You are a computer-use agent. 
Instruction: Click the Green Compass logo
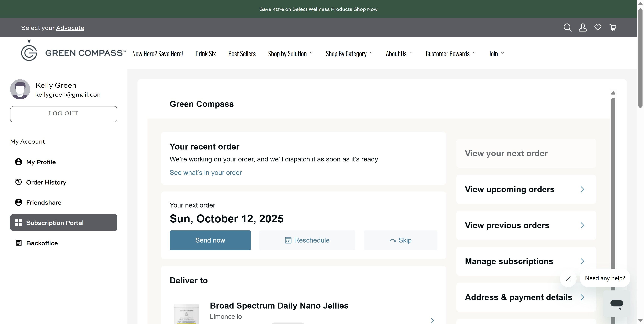pos(73,51)
